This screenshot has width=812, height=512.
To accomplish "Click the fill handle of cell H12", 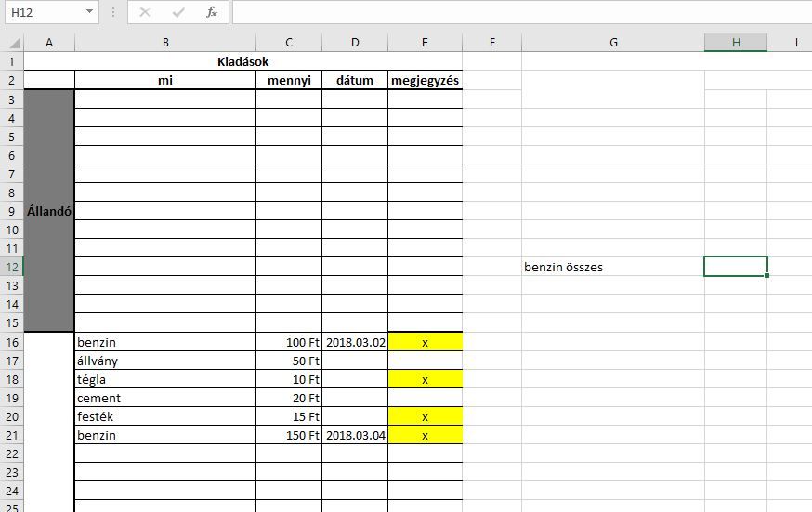I will point(766,275).
